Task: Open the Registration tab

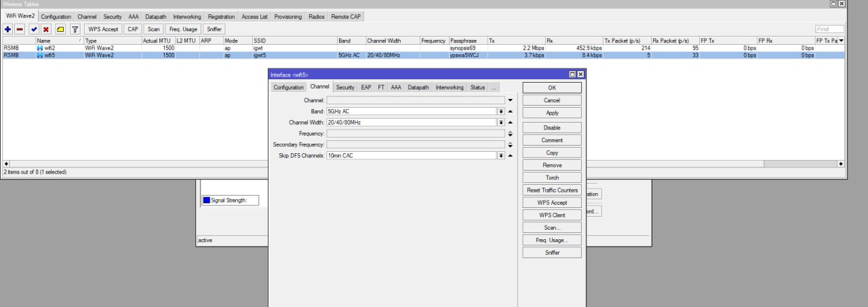Action: 221,16
